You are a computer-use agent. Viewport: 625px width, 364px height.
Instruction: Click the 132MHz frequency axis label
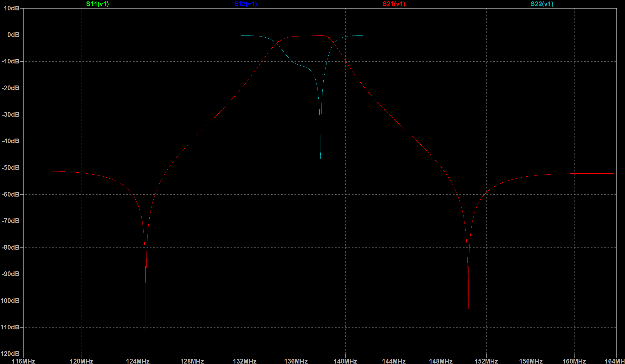245,361
